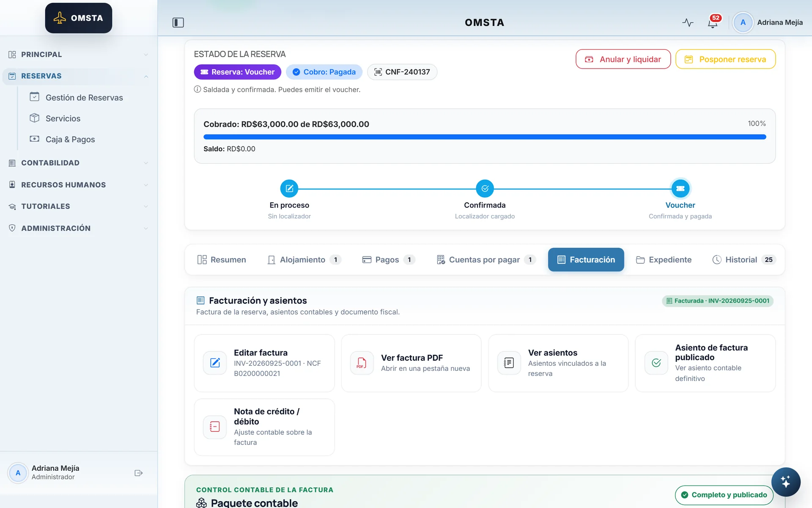Screen dimensions: 812x508
Task: Open the Historial tab
Action: tap(744, 260)
